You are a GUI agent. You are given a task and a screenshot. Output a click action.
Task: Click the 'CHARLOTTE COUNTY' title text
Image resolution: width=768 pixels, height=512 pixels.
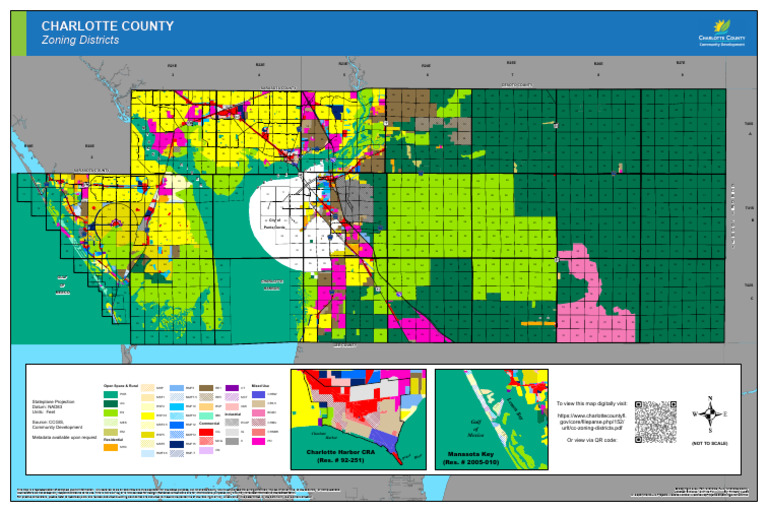[107, 26]
